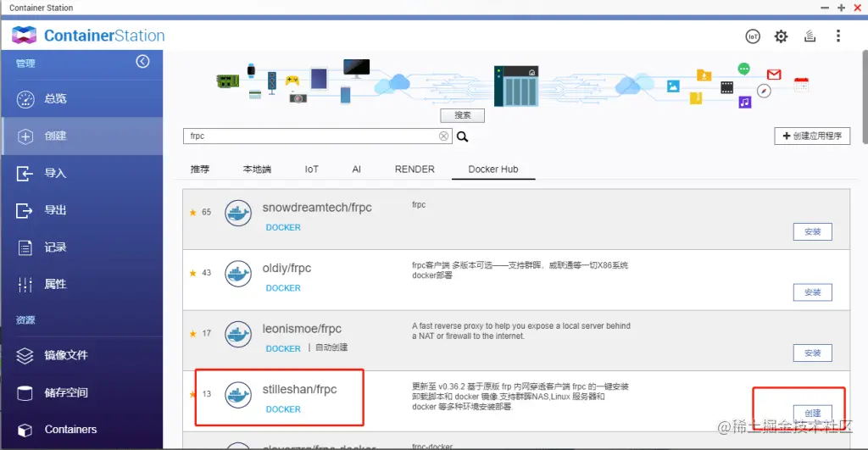Collapse the sidebar with the arrow icon
868x450 pixels.
142,61
